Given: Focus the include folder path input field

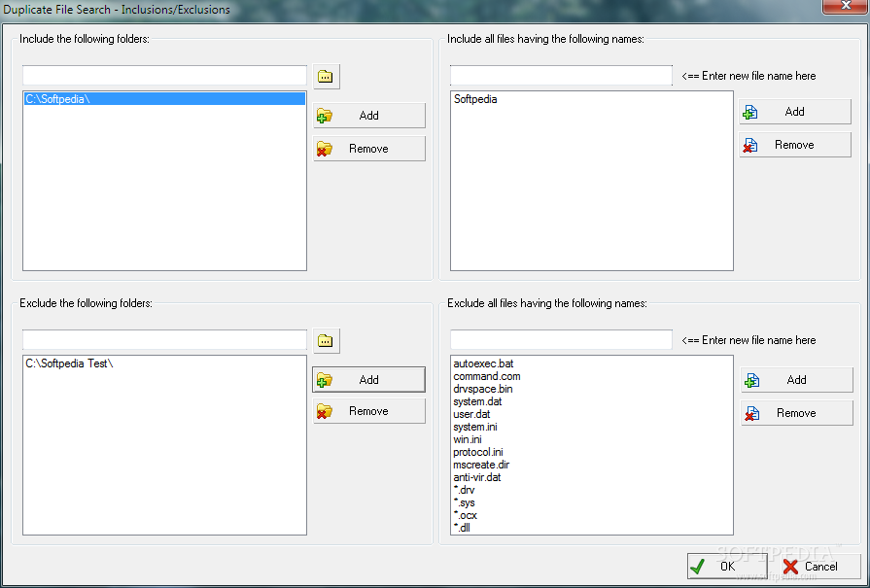Looking at the screenshot, I should coord(165,76).
